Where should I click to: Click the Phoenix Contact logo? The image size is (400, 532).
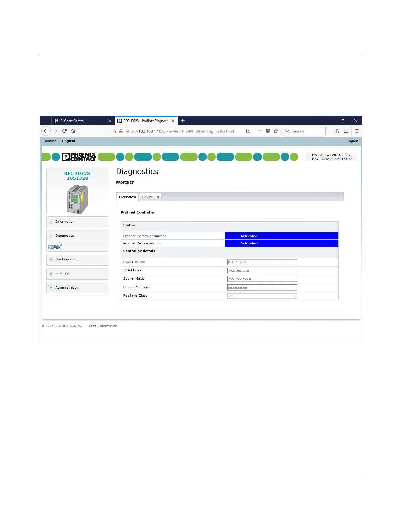pos(79,157)
